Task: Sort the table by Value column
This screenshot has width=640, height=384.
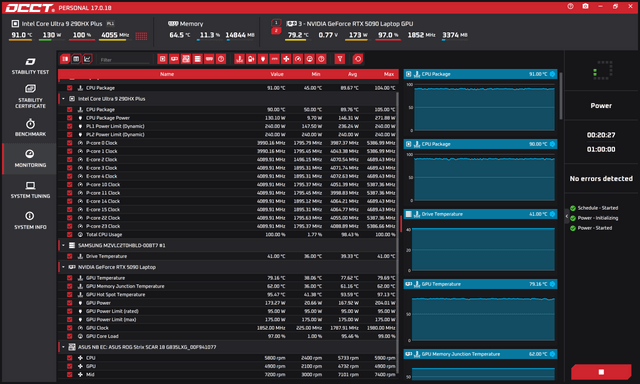Action: [x=277, y=74]
